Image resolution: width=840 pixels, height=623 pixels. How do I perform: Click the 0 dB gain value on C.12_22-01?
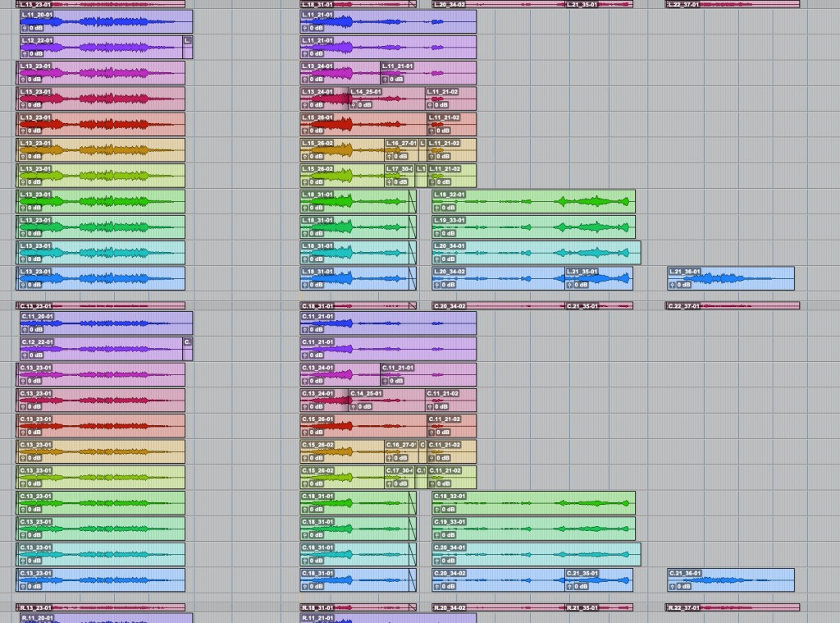[37, 355]
